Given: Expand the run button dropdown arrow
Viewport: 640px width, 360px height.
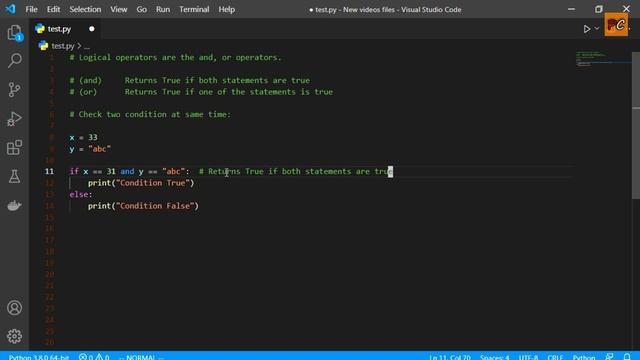Looking at the screenshot, I should (597, 29).
